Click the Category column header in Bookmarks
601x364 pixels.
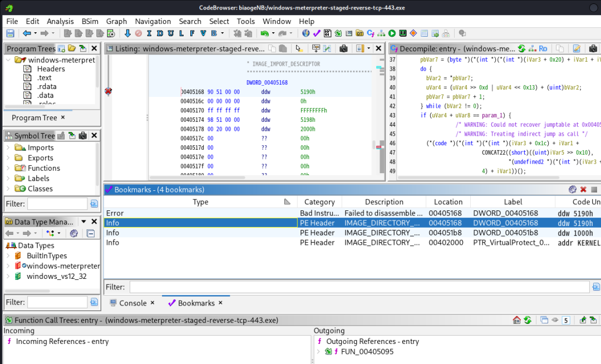point(319,202)
